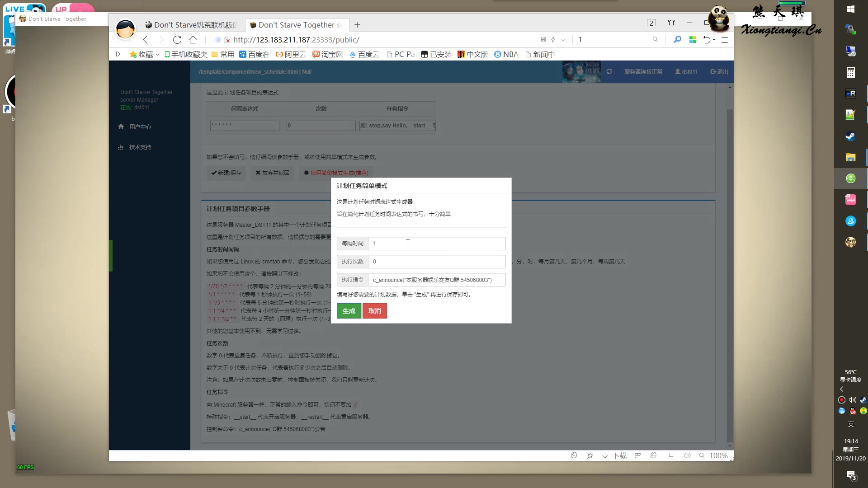
Task: Open the browser hamburger menu
Action: click(x=725, y=40)
